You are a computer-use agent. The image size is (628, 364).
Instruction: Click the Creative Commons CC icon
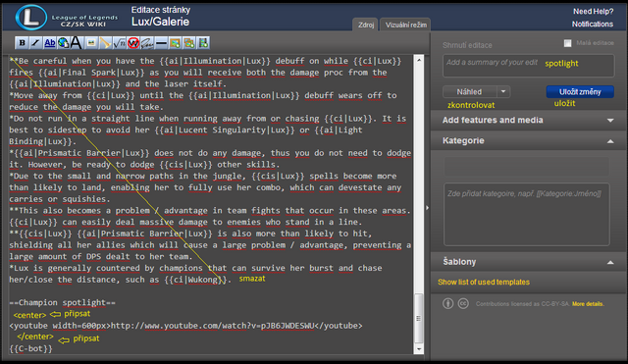pyautogui.click(x=463, y=303)
